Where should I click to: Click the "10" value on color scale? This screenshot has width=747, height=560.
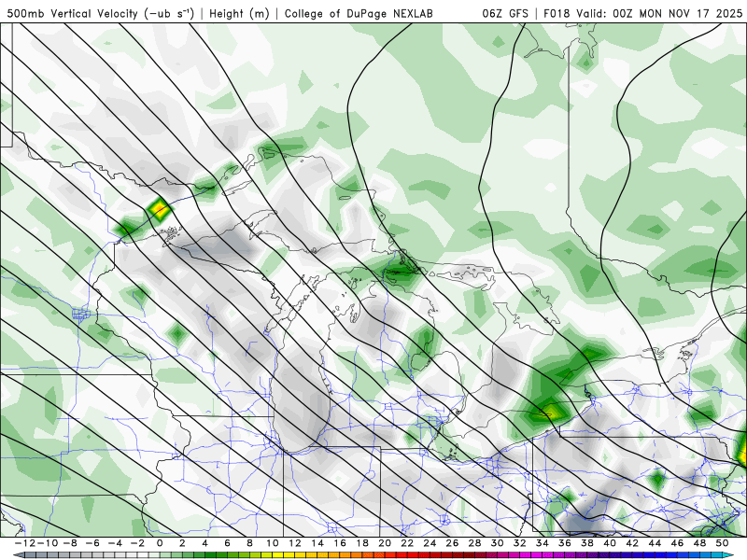[x=272, y=543]
